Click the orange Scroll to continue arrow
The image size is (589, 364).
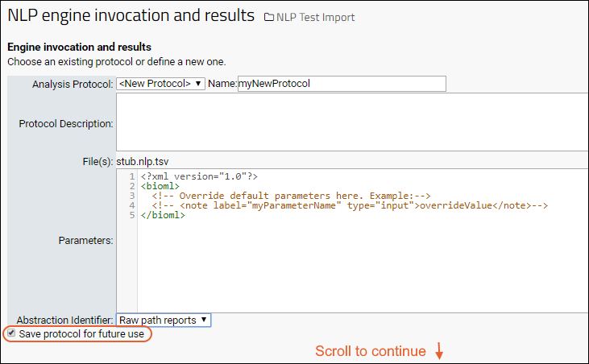[439, 351]
